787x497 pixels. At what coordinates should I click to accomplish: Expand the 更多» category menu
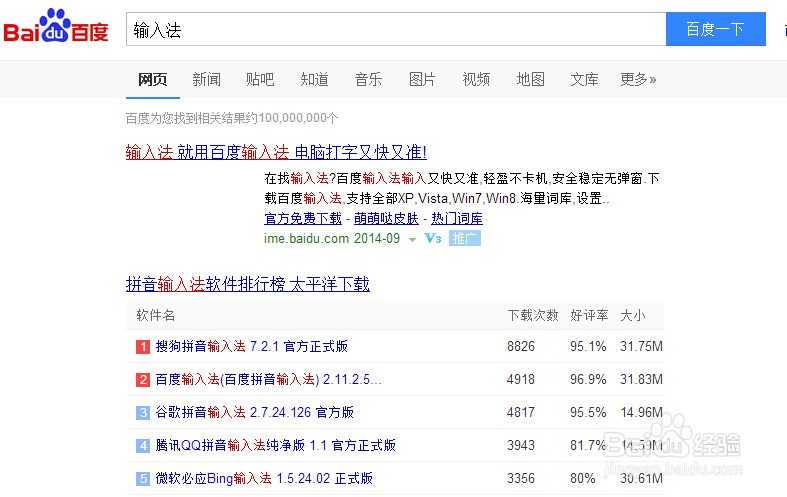[x=638, y=80]
